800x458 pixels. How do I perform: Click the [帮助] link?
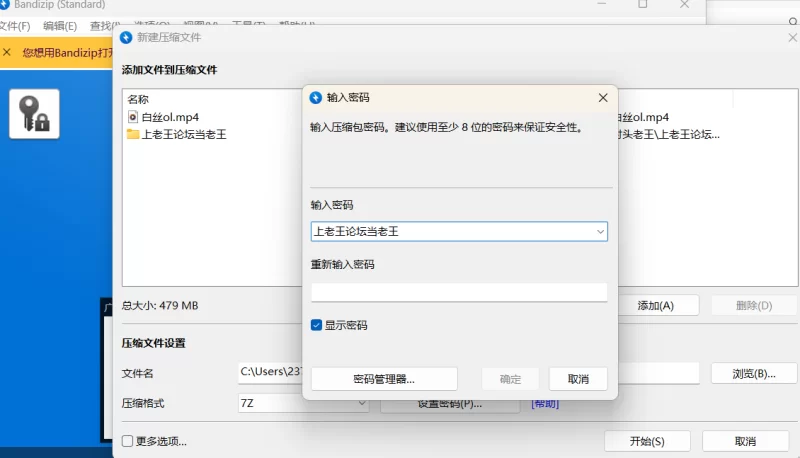point(544,404)
